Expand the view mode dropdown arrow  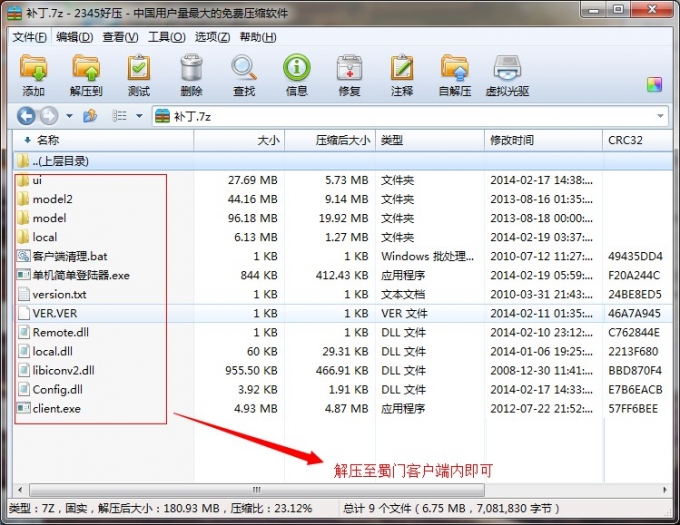[139, 116]
